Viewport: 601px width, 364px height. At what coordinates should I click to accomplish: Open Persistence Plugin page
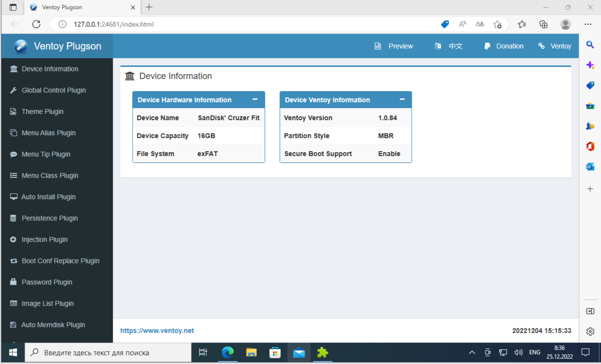56,218
